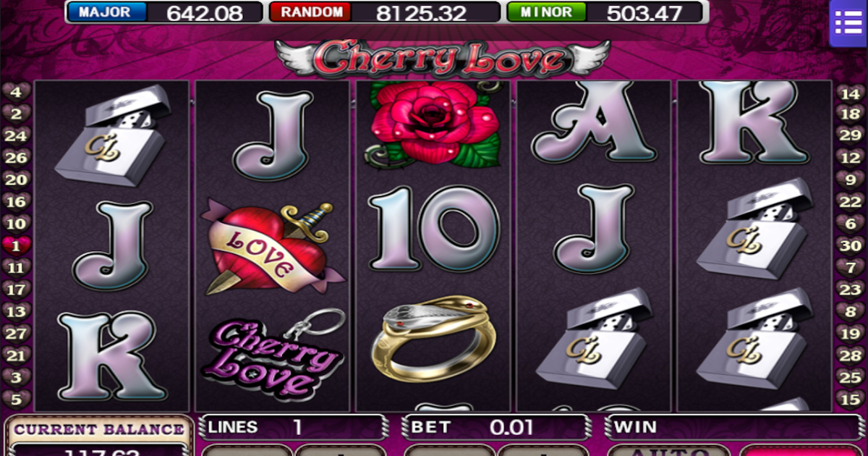Click the Major jackpot display
Viewport: 868px width, 456px height.
click(164, 12)
